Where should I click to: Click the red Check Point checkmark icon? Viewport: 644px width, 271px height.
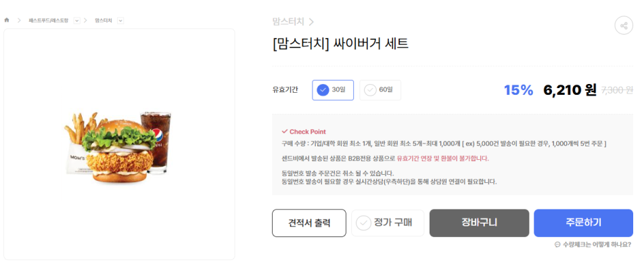click(x=285, y=131)
